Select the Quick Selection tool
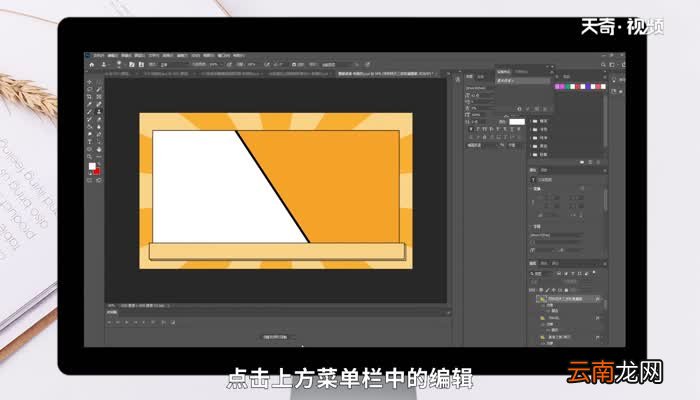The width and height of the screenshot is (700, 400). coord(99,89)
